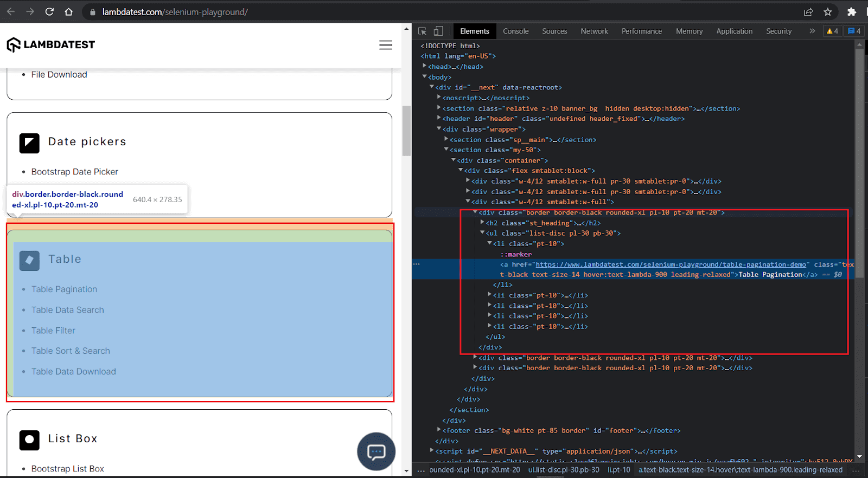Click the Table section heading
Viewport: 868px width, 478px height.
coord(65,259)
